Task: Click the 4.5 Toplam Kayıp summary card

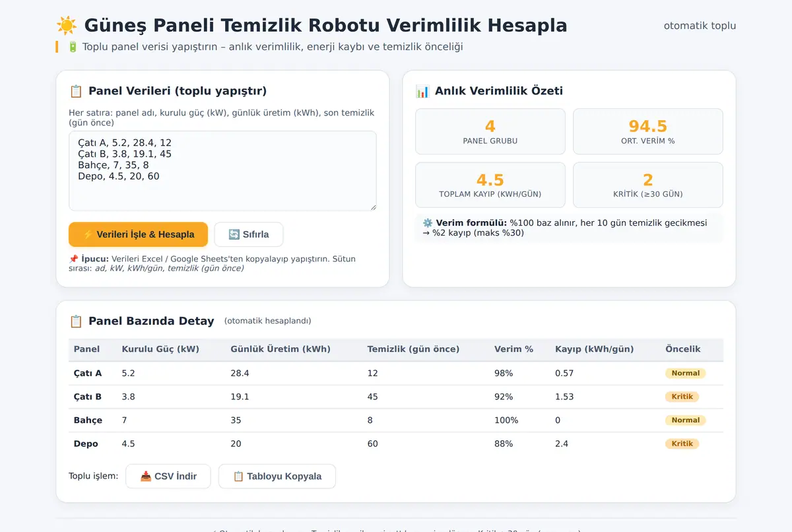Action: [x=490, y=185]
